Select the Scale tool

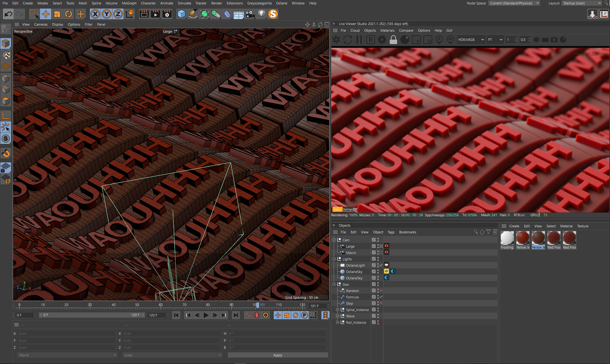click(x=57, y=14)
